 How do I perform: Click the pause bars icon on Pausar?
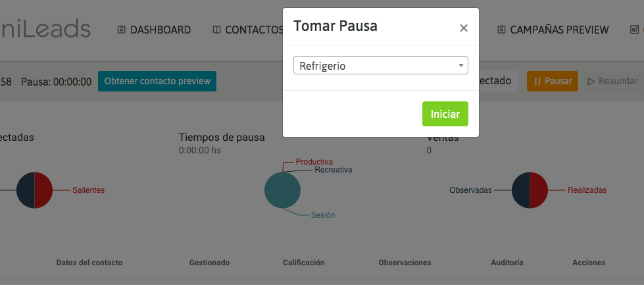click(x=537, y=82)
